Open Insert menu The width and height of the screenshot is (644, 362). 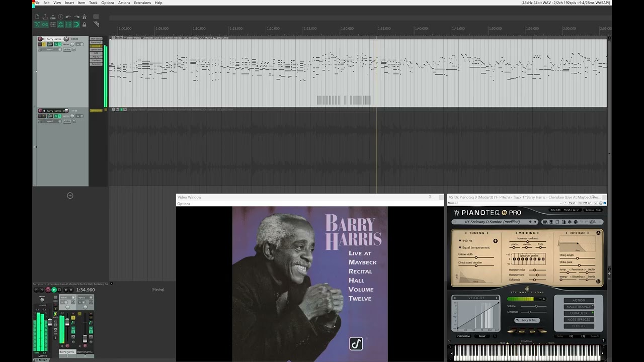(69, 3)
